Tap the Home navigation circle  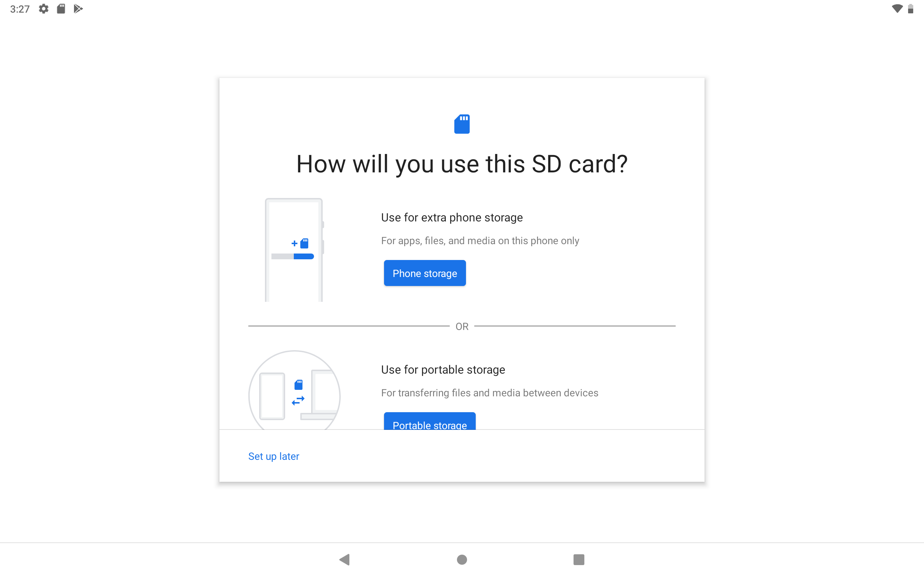coord(462,559)
